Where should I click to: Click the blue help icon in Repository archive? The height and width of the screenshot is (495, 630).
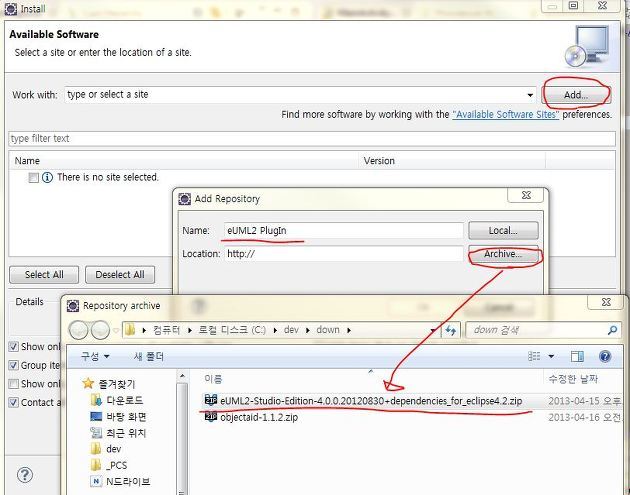(x=605, y=356)
